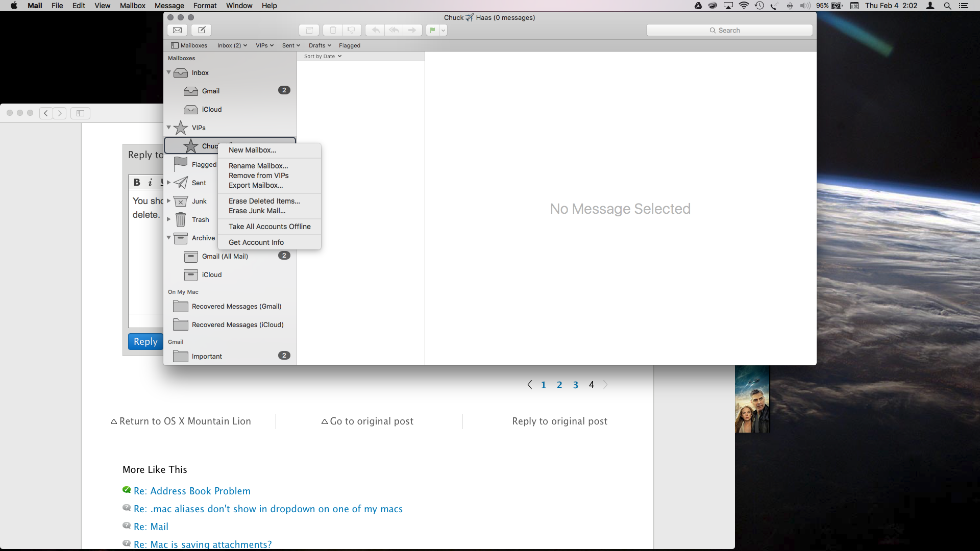Image resolution: width=980 pixels, height=551 pixels.
Task: Click the green Flag toolbar icon
Action: coord(432,30)
